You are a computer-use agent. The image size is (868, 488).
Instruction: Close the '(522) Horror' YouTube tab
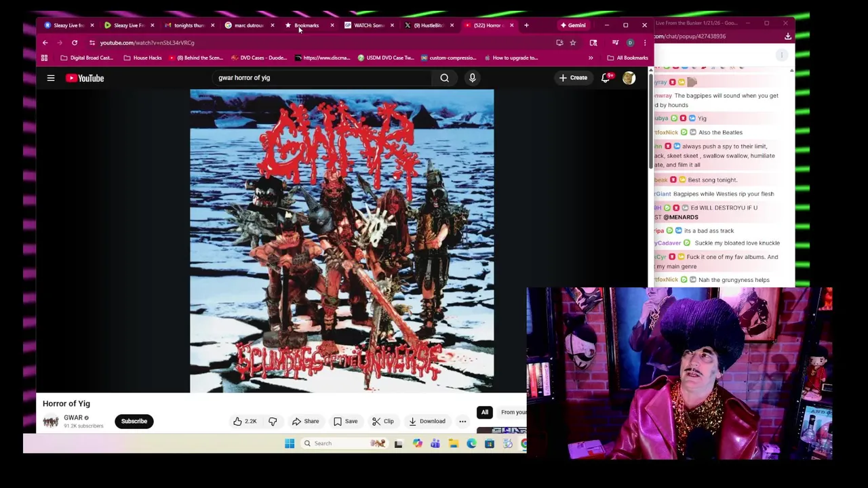511,25
